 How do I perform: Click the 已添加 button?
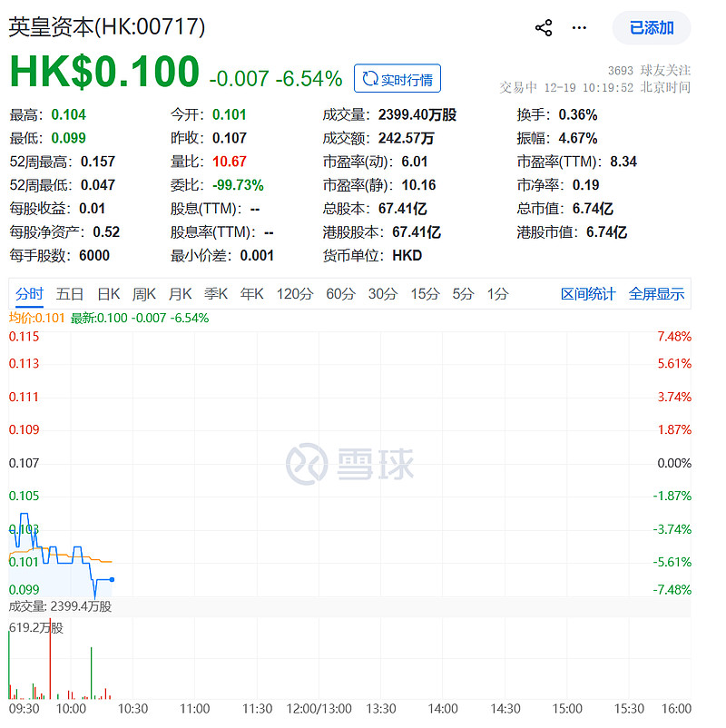point(652,28)
